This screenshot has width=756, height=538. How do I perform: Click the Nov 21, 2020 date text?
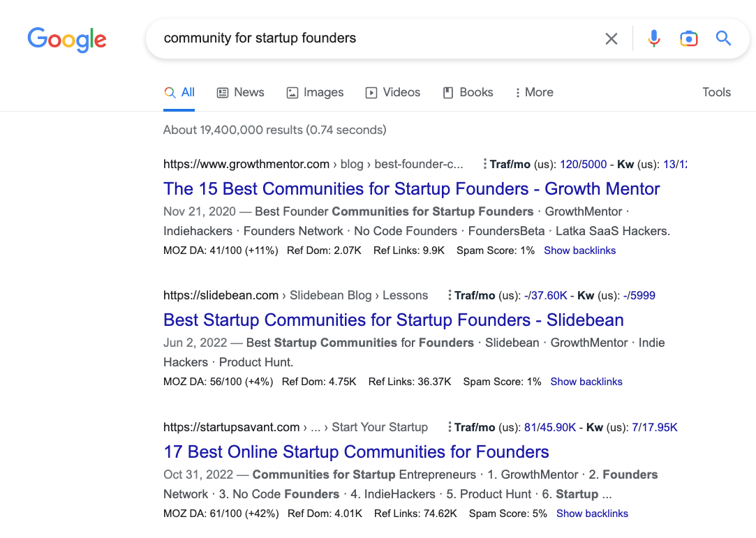click(200, 211)
